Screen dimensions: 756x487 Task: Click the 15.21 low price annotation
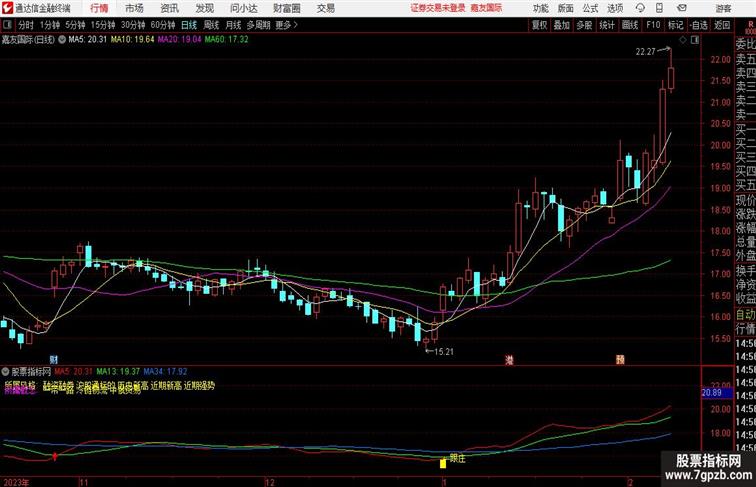[444, 352]
